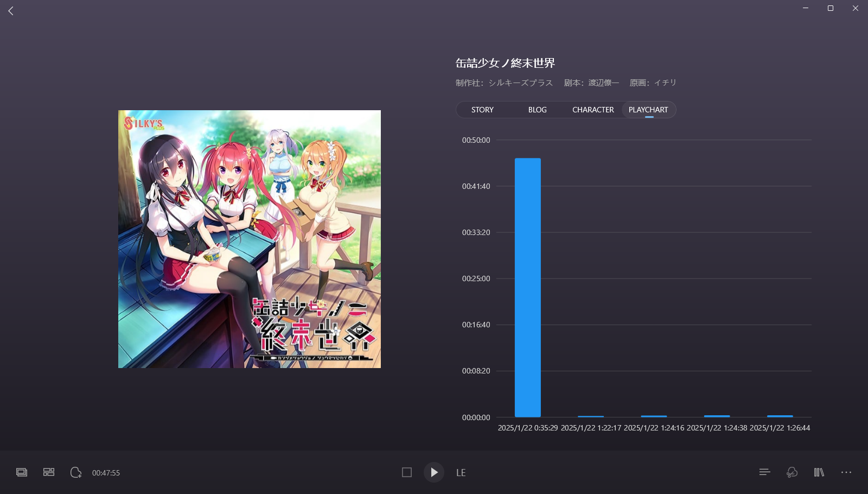This screenshot has width=868, height=494.
Task: Click the refresh add playtime icon
Action: point(76,472)
